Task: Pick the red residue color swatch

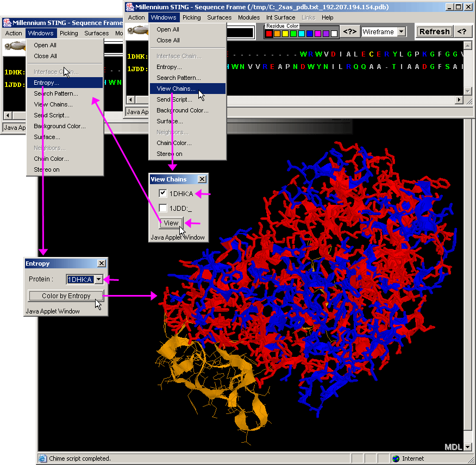Action: pos(269,33)
